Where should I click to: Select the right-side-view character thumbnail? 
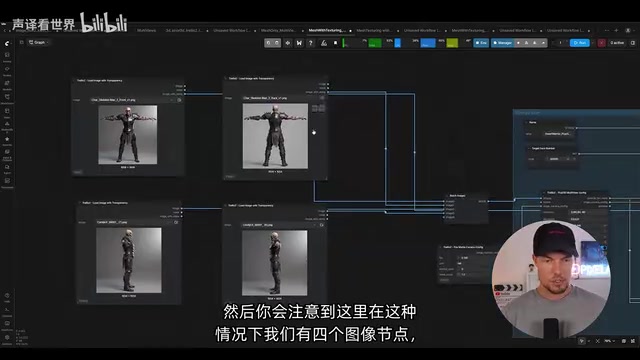[x=275, y=263]
